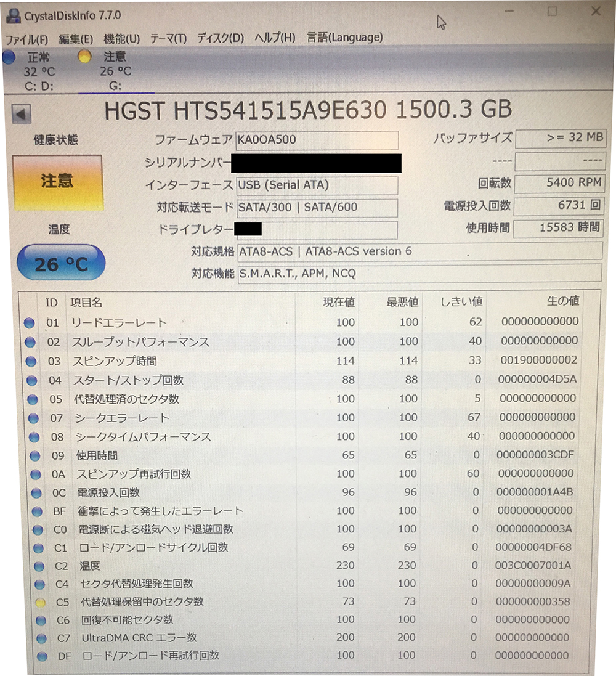This screenshot has width=616, height=676.
Task: Click the yellow status dot for attribute C5
Action: 40,603
